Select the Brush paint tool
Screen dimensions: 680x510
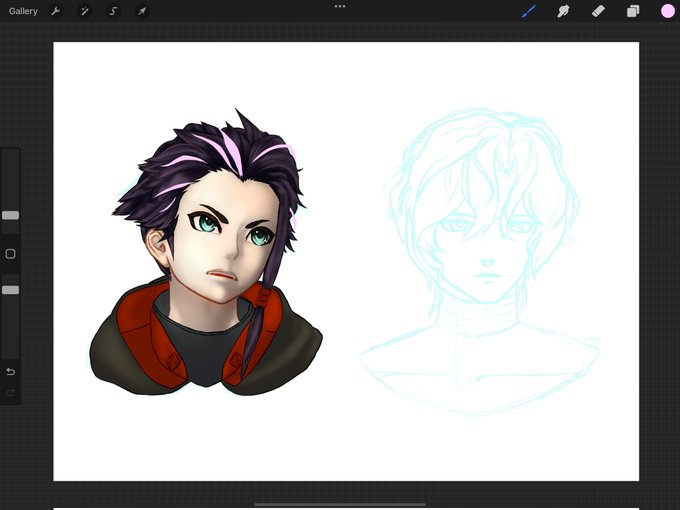coord(529,11)
